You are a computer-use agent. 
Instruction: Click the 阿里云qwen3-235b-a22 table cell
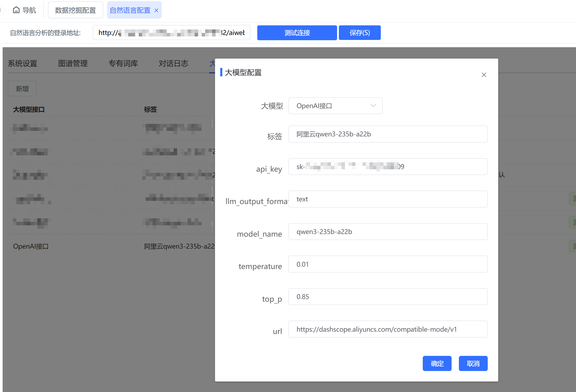(x=179, y=246)
